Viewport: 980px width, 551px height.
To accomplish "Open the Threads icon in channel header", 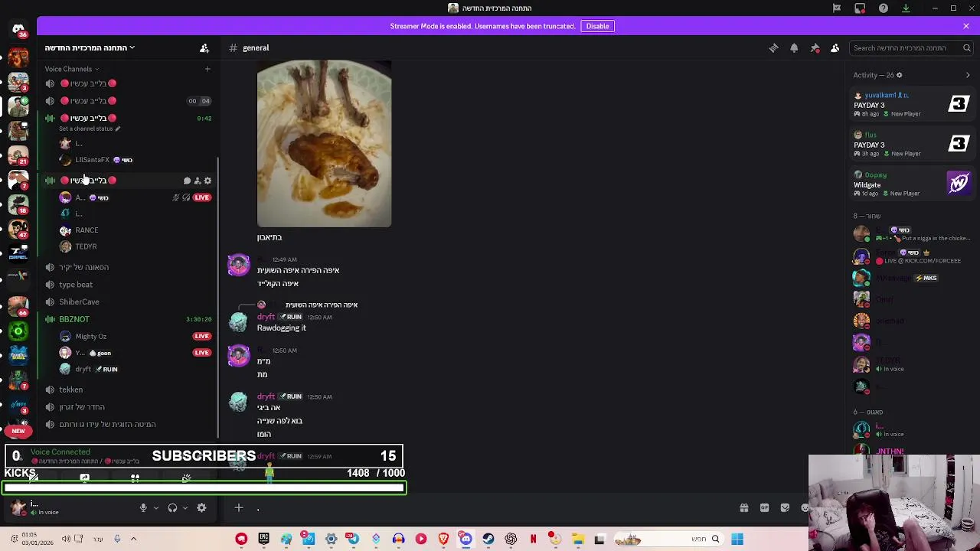I will (773, 47).
